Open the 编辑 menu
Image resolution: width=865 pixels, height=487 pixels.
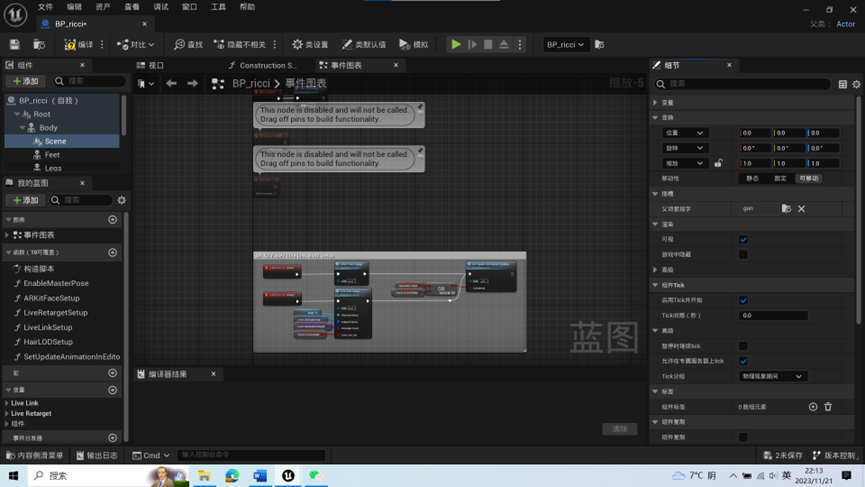click(74, 7)
